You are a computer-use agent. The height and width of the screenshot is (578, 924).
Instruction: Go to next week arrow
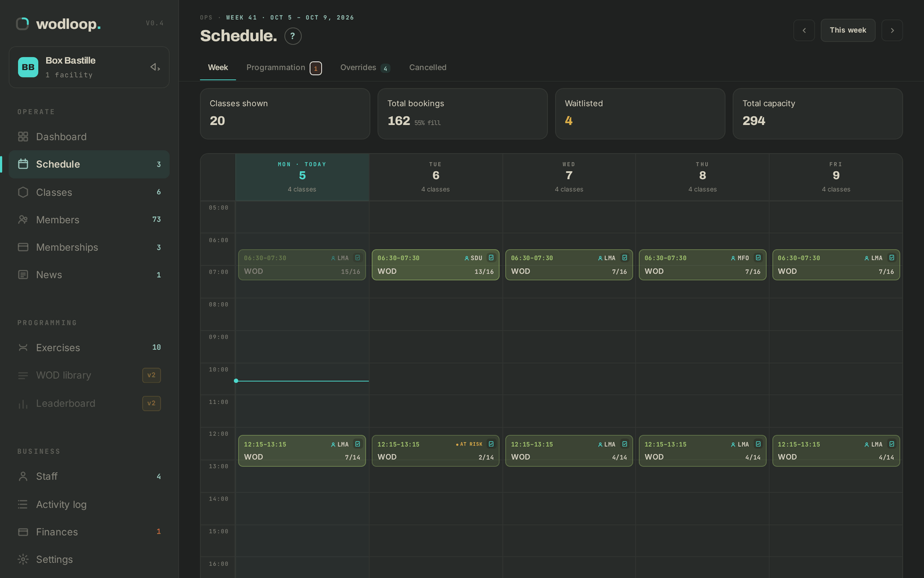(x=892, y=30)
